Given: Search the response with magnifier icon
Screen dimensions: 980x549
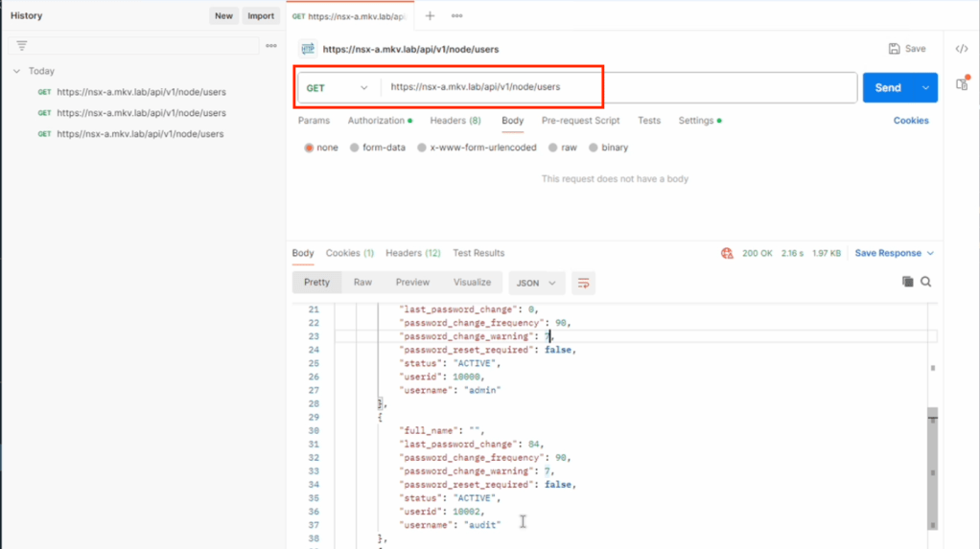Looking at the screenshot, I should pos(926,282).
